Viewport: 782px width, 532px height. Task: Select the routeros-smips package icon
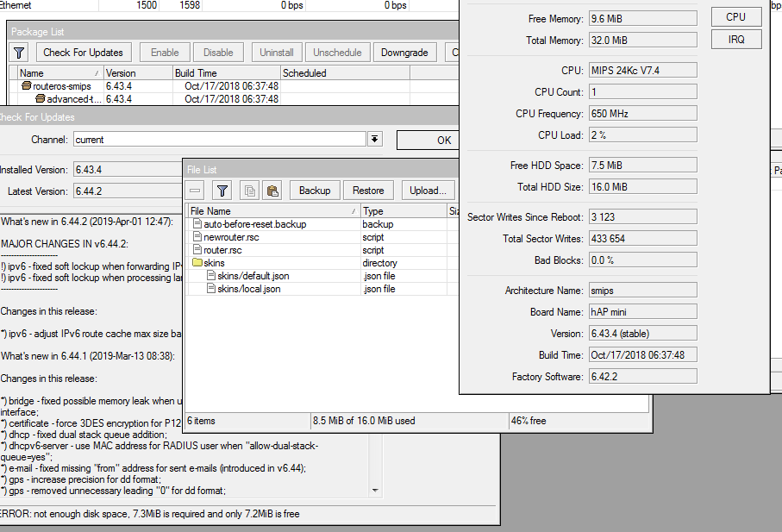[27, 86]
